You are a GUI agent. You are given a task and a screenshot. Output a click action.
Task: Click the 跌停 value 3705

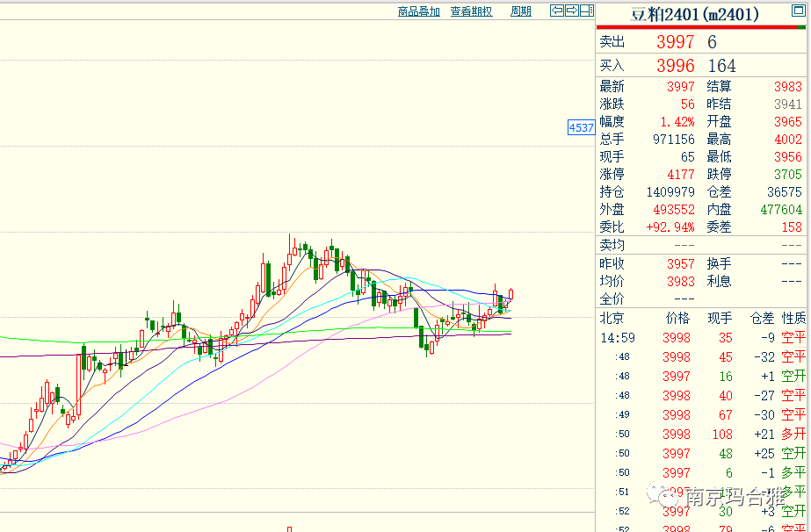(x=788, y=175)
